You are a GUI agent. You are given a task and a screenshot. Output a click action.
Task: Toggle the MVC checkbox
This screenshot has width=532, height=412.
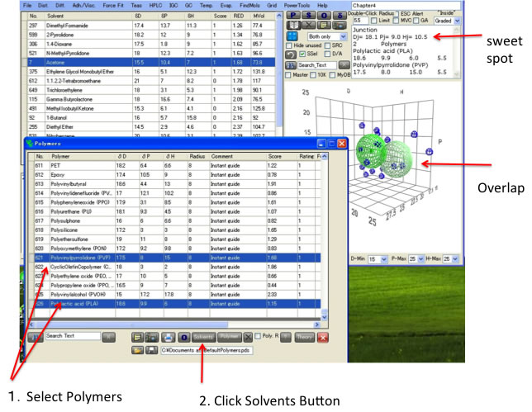[x=396, y=21]
